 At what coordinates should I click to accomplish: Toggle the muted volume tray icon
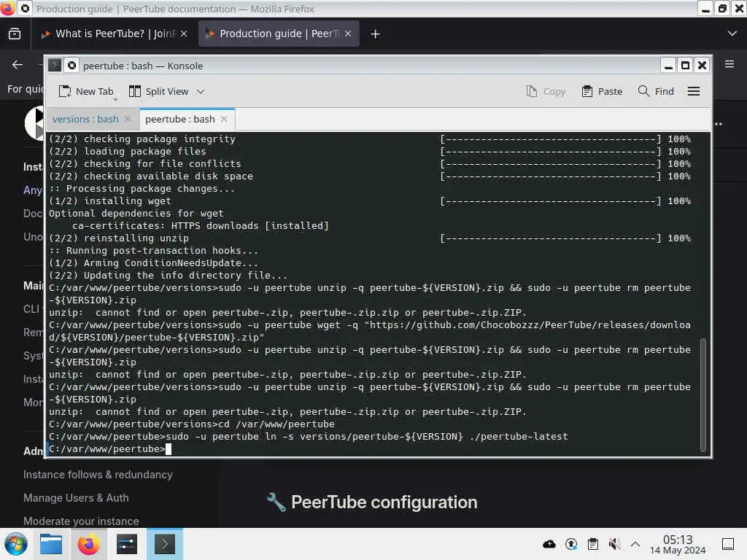click(x=614, y=544)
